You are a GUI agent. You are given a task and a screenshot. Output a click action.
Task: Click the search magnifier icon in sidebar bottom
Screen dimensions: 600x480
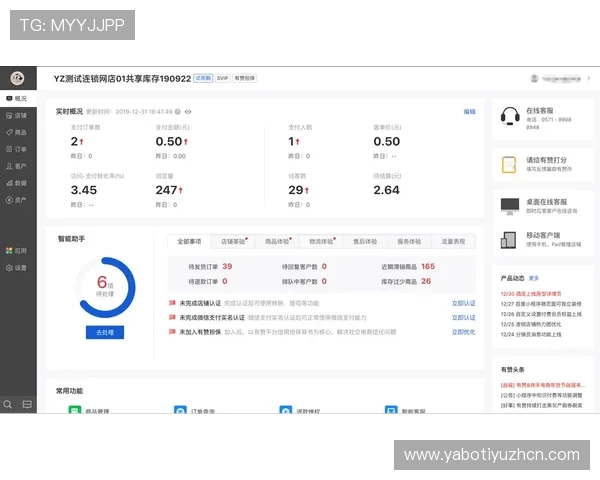pyautogui.click(x=8, y=404)
